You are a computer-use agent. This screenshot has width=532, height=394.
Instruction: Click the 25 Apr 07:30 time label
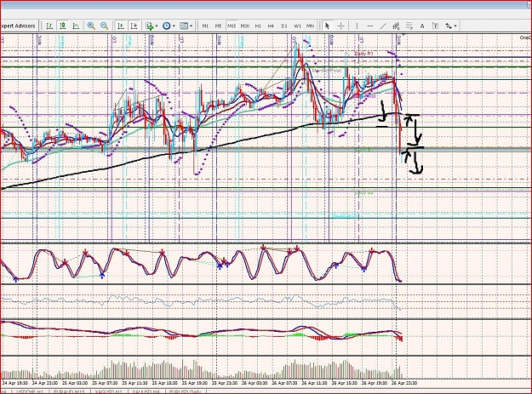pyautogui.click(x=105, y=383)
